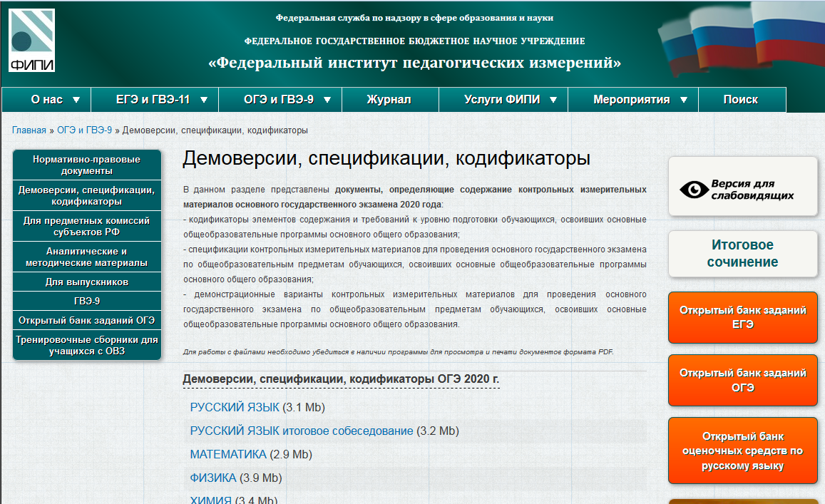The height and width of the screenshot is (504, 825).
Task: Open the МАТЕМАТИКА demo version link
Action: click(227, 453)
